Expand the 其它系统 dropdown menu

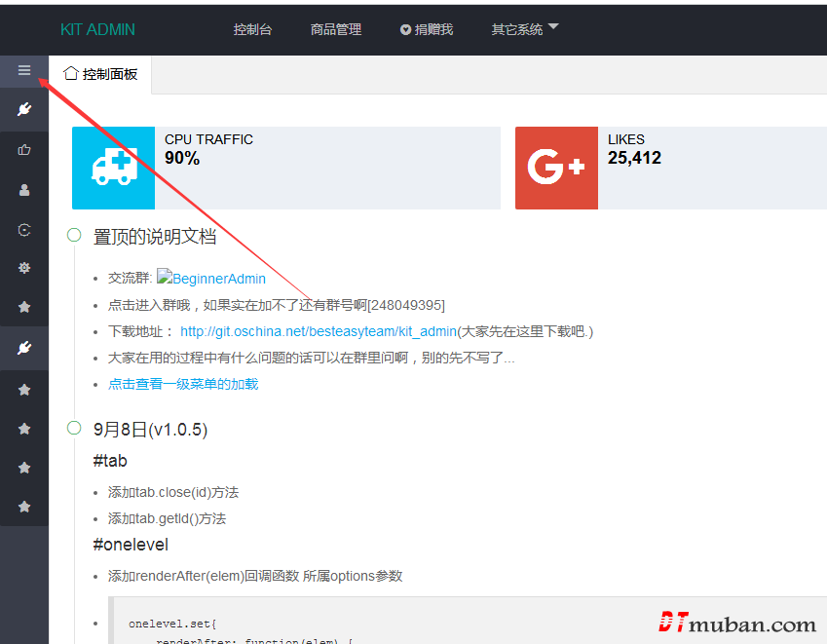click(x=524, y=29)
